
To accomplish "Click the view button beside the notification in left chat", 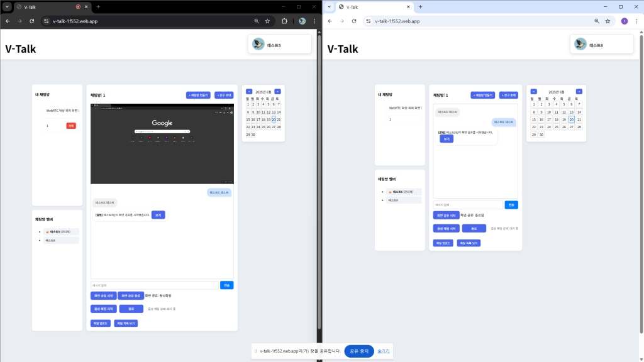I will [x=158, y=215].
